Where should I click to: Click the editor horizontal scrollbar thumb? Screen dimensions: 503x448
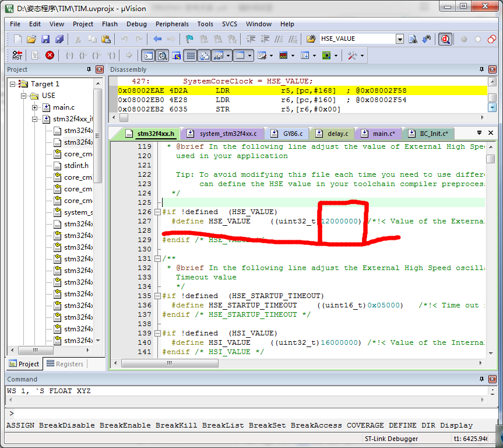tap(170, 363)
